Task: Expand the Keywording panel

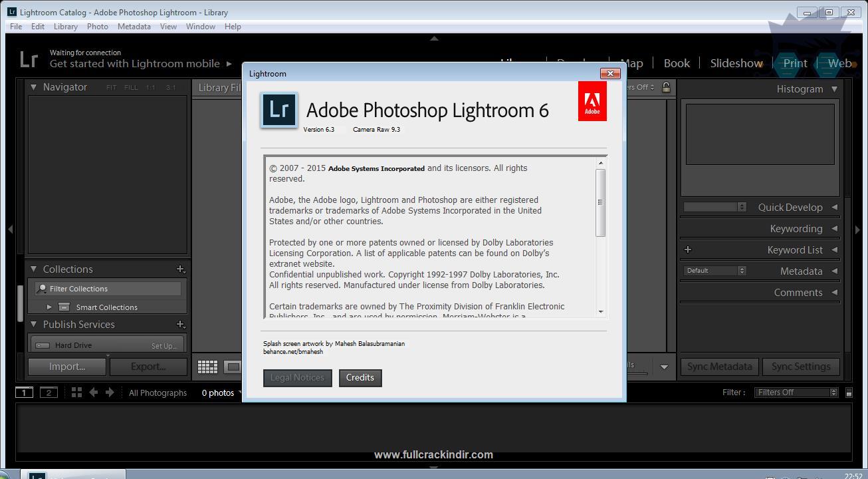Action: pyautogui.click(x=834, y=229)
